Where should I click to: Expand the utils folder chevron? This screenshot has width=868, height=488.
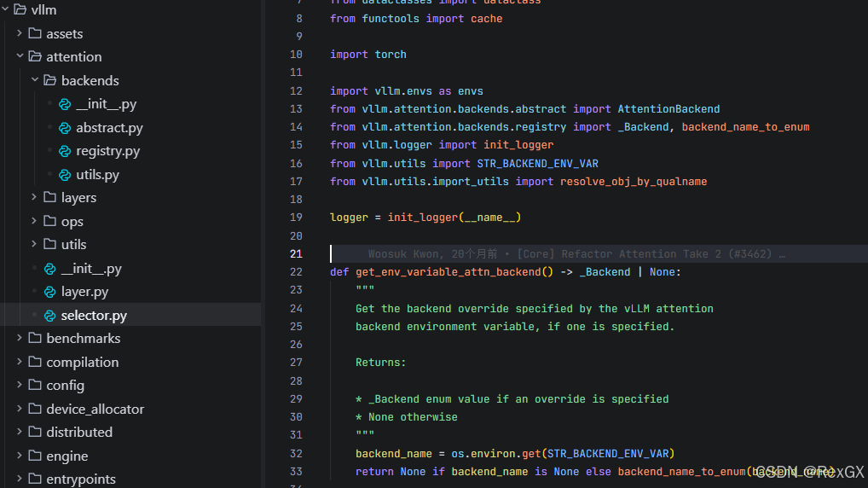coord(34,244)
